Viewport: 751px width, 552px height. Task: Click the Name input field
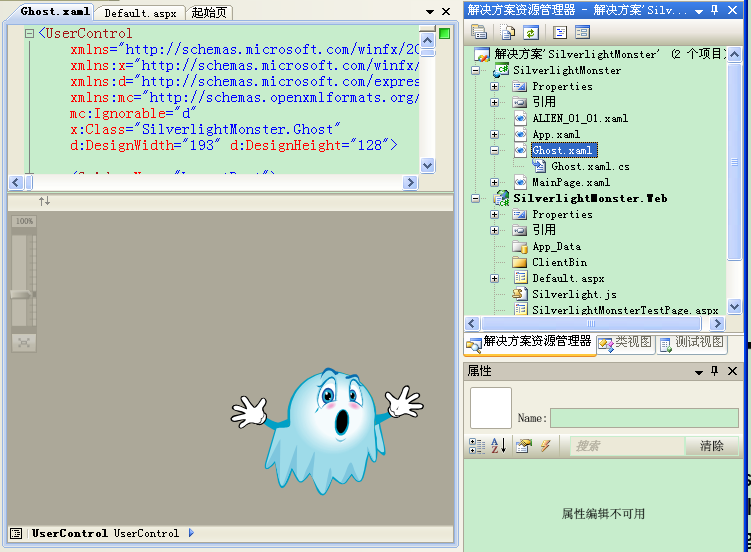(x=644, y=418)
